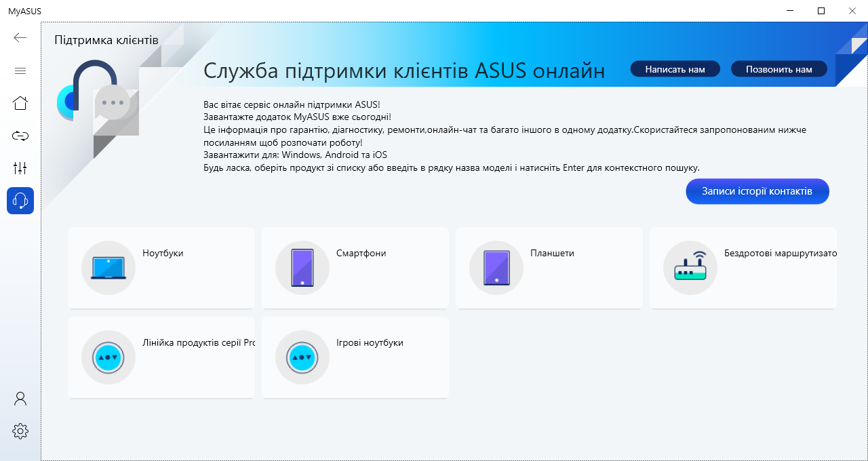Screen dimensions: 868x461
Task: Open Записи історії контактів
Action: pyautogui.click(x=757, y=191)
